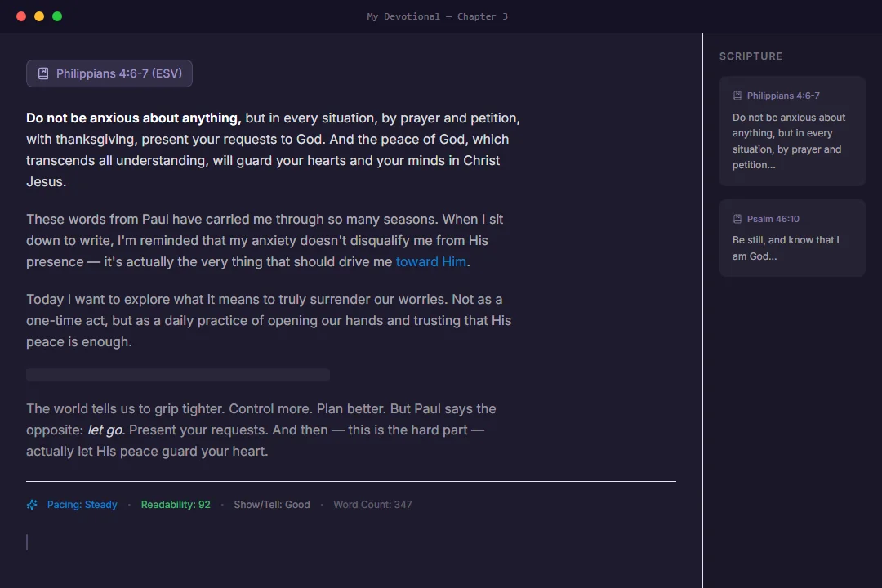882x588 pixels.
Task: Click the book icon on Psalm 46:10 card
Action: tap(737, 219)
